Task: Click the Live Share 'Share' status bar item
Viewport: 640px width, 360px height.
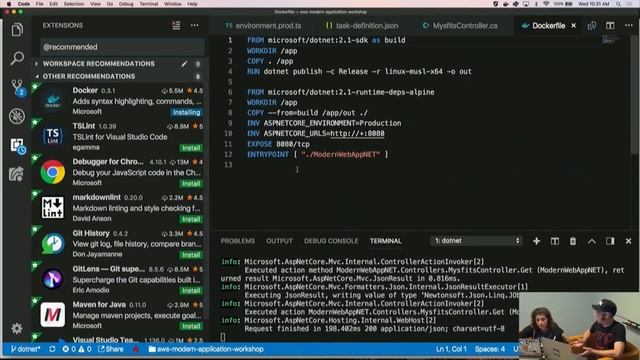Action: (111, 349)
